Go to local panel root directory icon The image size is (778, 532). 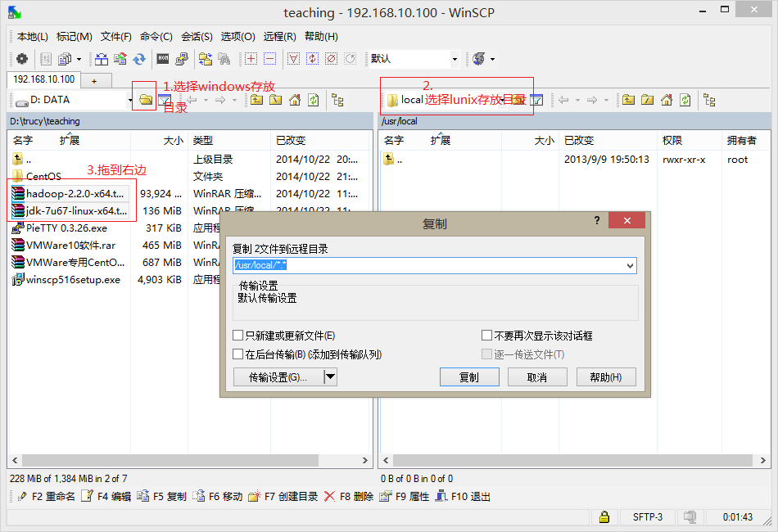click(275, 100)
